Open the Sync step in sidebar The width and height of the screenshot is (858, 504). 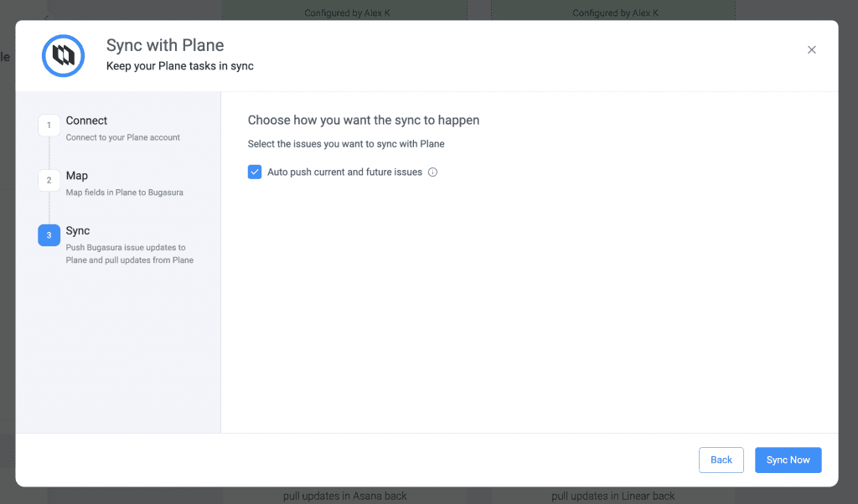coord(78,231)
